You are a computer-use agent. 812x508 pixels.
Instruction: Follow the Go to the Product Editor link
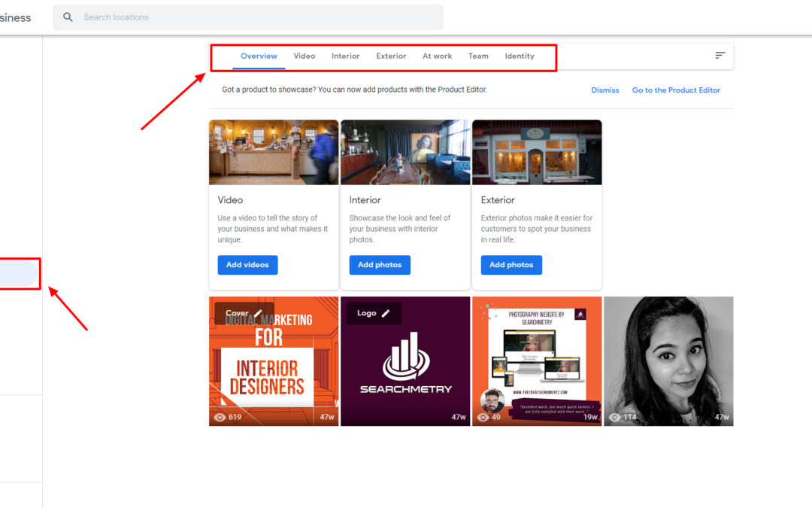pyautogui.click(x=676, y=90)
